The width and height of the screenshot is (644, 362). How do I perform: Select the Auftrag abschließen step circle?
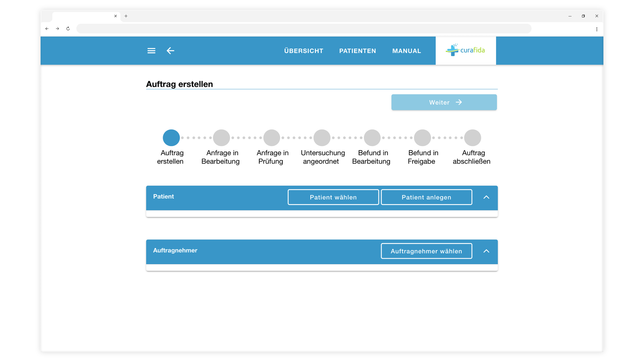point(473,138)
